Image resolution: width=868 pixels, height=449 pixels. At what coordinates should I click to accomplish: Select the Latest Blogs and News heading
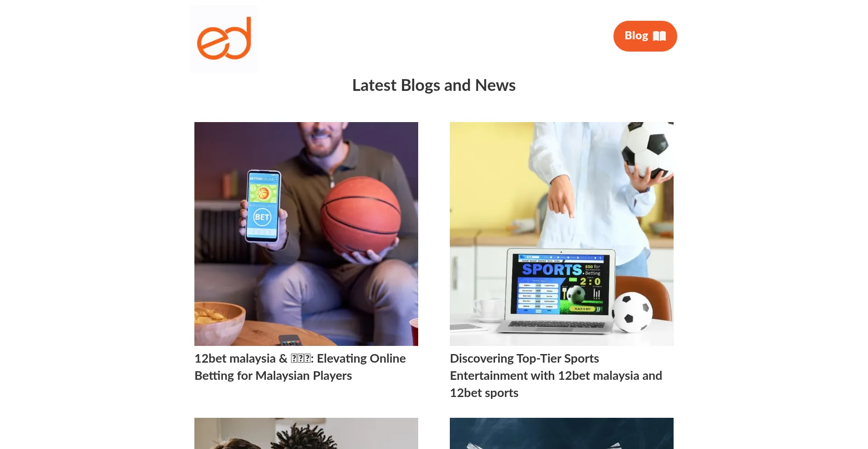(x=434, y=85)
